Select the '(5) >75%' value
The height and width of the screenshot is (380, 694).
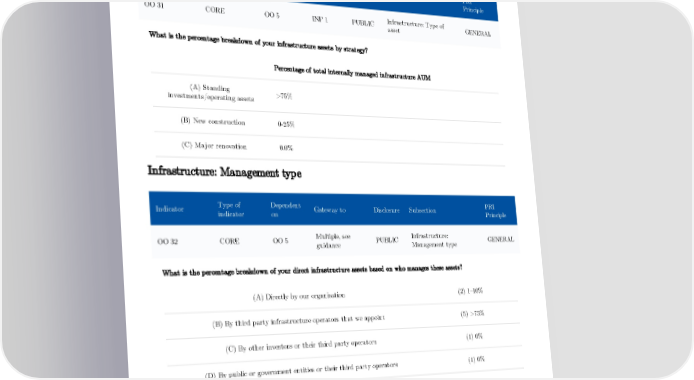(472, 314)
